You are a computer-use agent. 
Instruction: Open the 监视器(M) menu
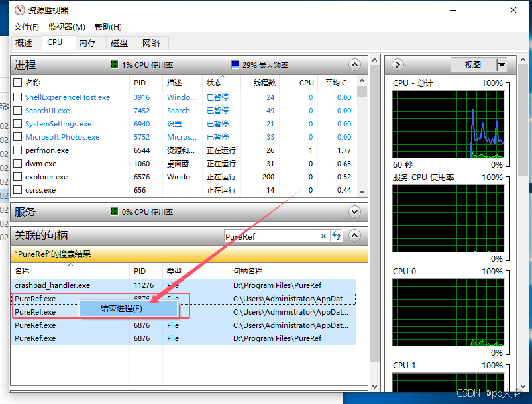pyautogui.click(x=66, y=26)
